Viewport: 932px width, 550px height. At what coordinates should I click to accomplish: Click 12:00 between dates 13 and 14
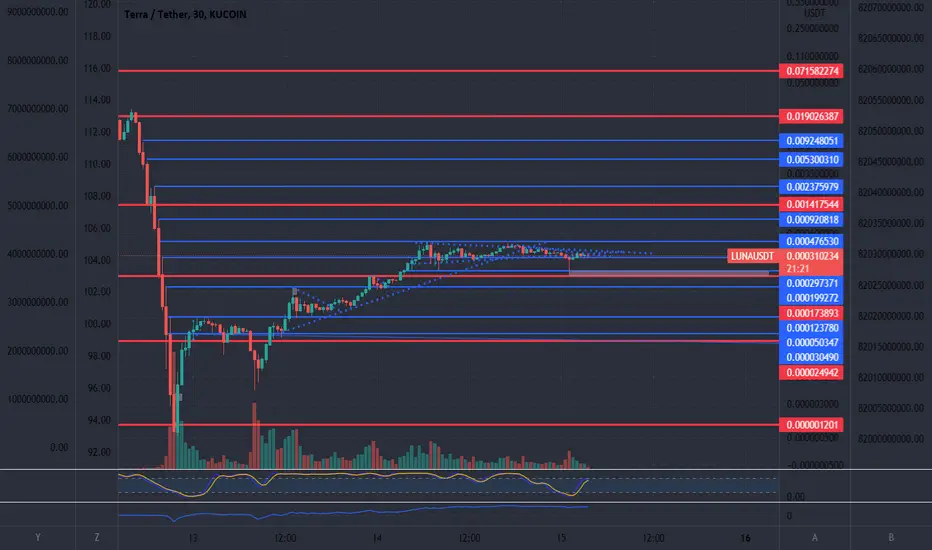(x=285, y=538)
